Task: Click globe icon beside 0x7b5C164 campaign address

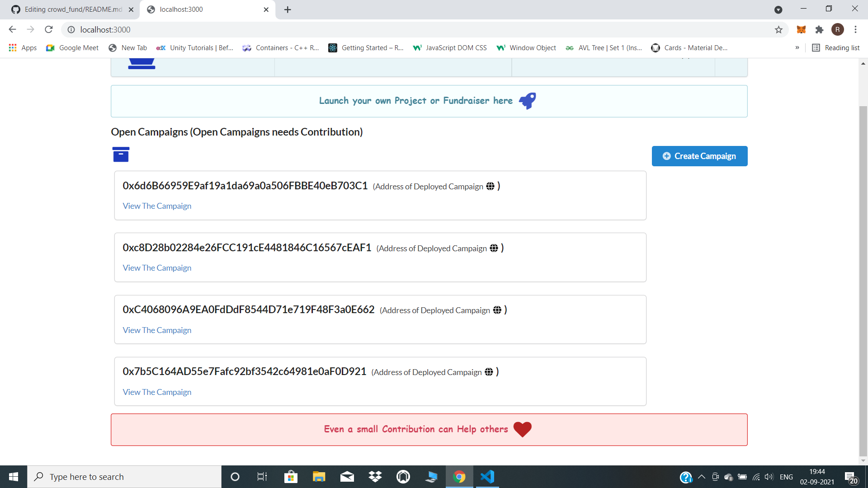Action: coord(489,372)
